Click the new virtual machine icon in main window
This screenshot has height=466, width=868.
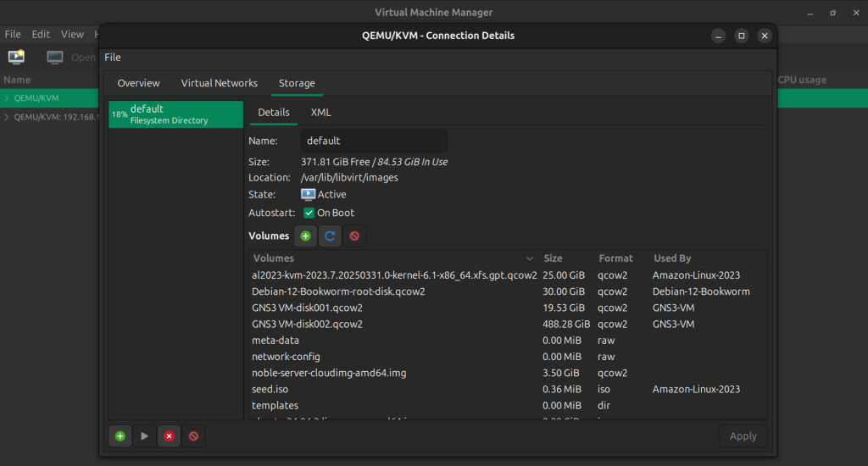(x=16, y=57)
